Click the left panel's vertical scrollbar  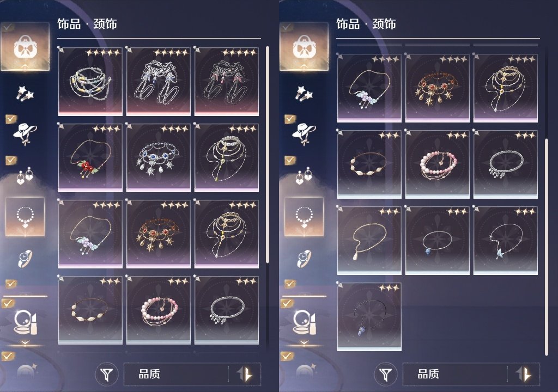(x=267, y=155)
